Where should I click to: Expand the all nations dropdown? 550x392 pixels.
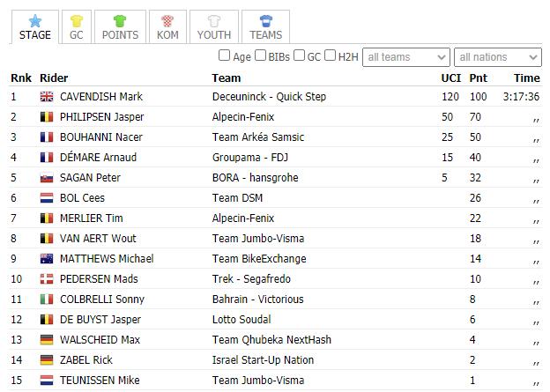click(x=498, y=57)
